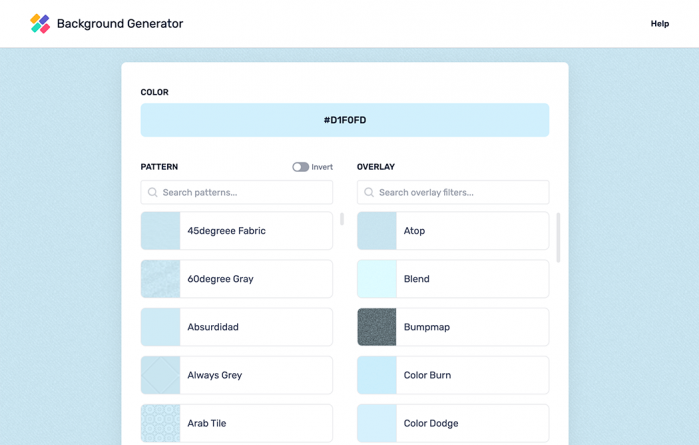The height and width of the screenshot is (445, 699).
Task: Click the magnifier icon in overlay search
Action: pos(369,192)
